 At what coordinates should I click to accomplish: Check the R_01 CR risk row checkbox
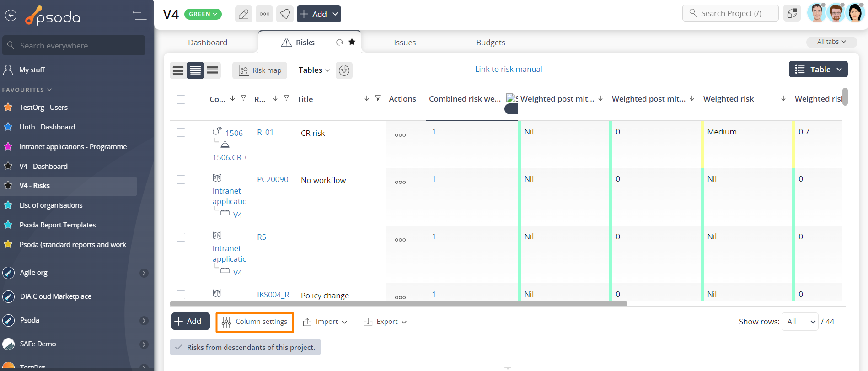tap(181, 132)
